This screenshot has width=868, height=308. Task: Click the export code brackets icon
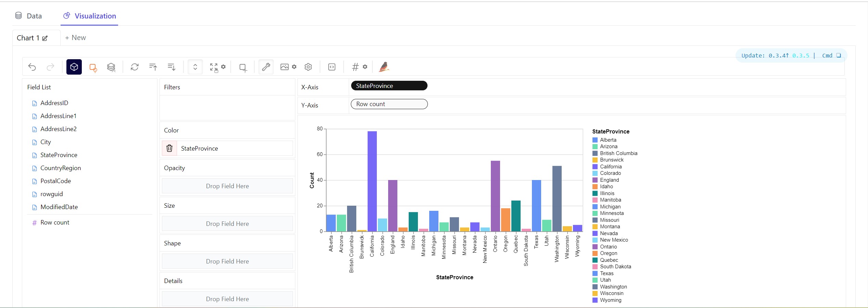(332, 67)
